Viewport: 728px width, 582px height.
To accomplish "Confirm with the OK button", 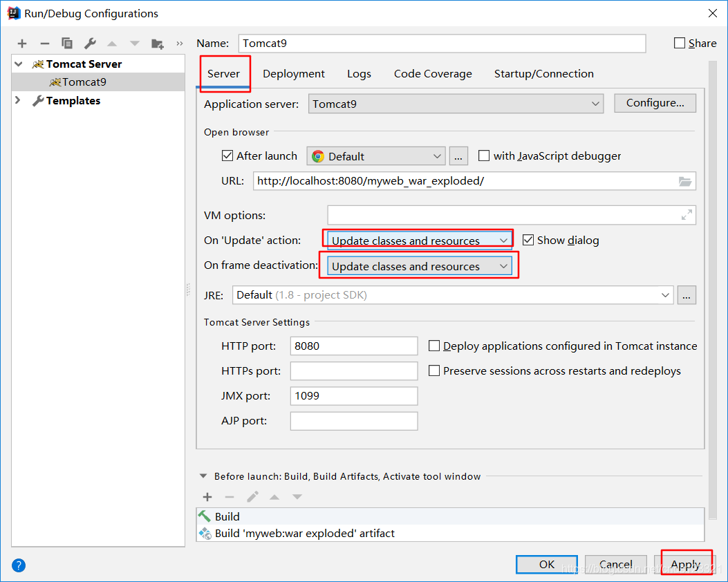I will (546, 564).
